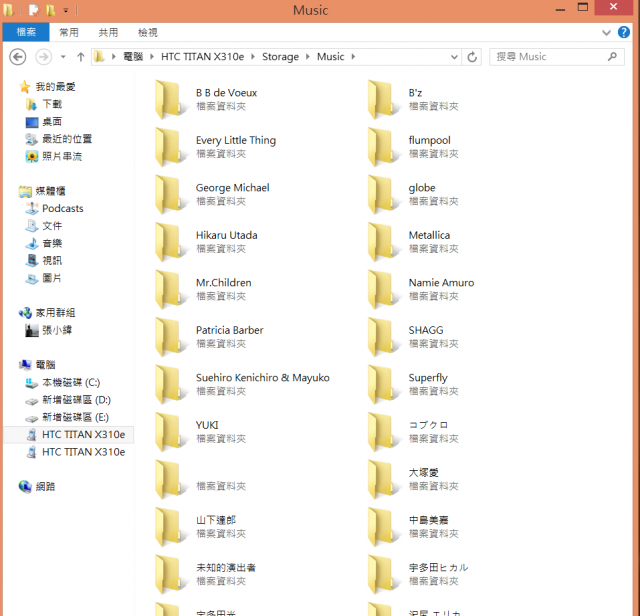
Task: Open the 圖片 pictures library
Action: [x=52, y=278]
